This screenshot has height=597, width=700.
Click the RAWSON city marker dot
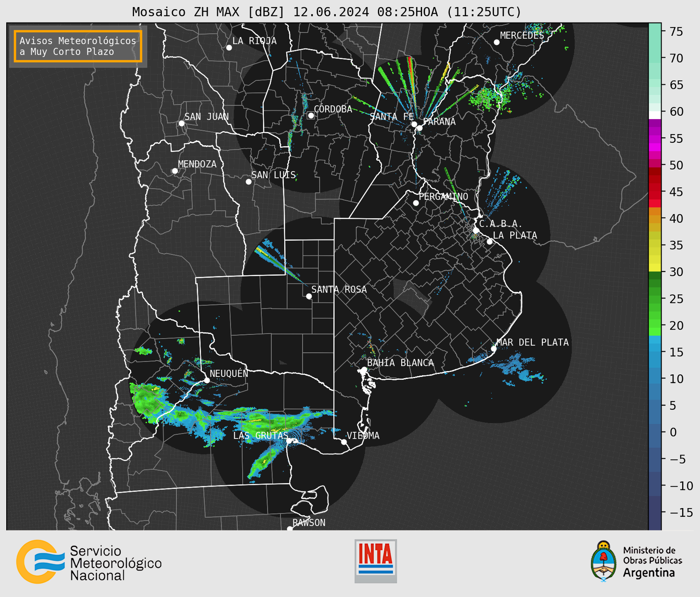(x=290, y=529)
